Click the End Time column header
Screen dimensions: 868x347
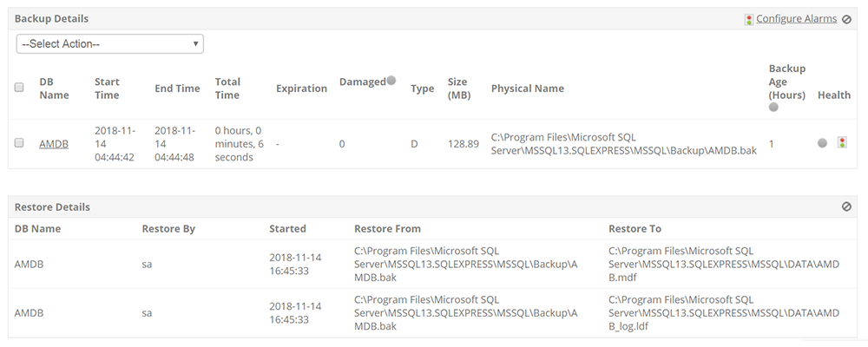177,88
